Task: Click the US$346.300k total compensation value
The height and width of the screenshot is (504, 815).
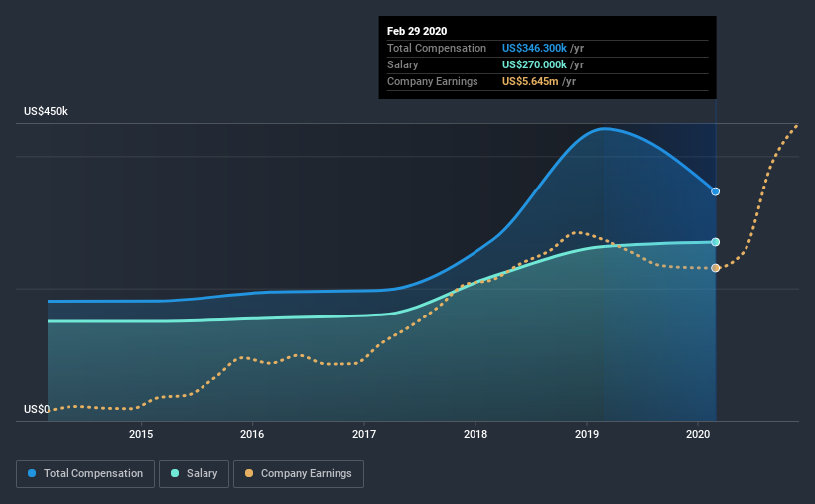Action: [x=534, y=48]
